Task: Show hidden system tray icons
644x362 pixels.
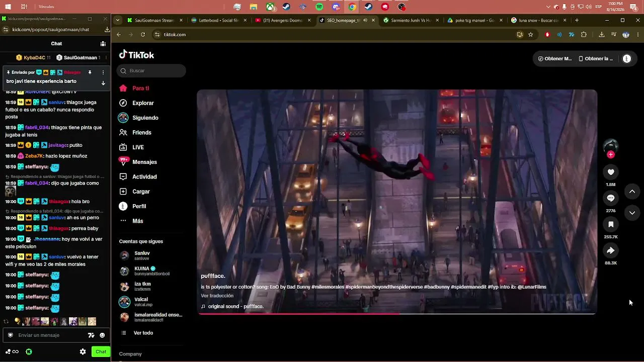Action: (x=548, y=7)
